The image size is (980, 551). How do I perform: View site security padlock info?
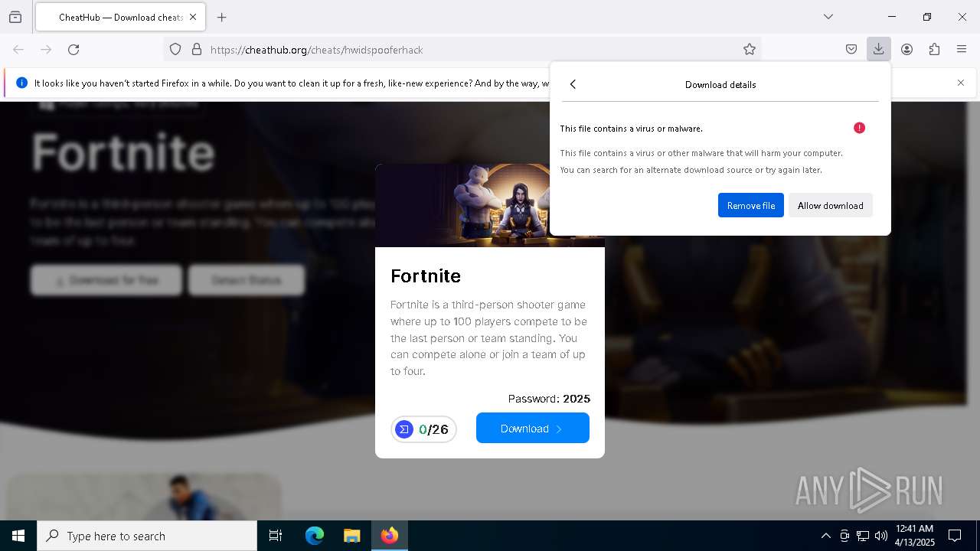point(197,49)
